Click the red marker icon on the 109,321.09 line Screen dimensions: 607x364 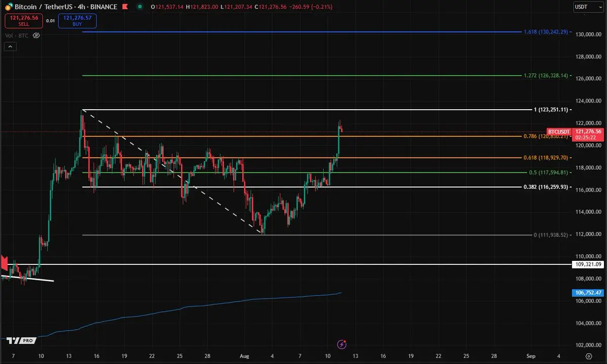tap(4, 263)
